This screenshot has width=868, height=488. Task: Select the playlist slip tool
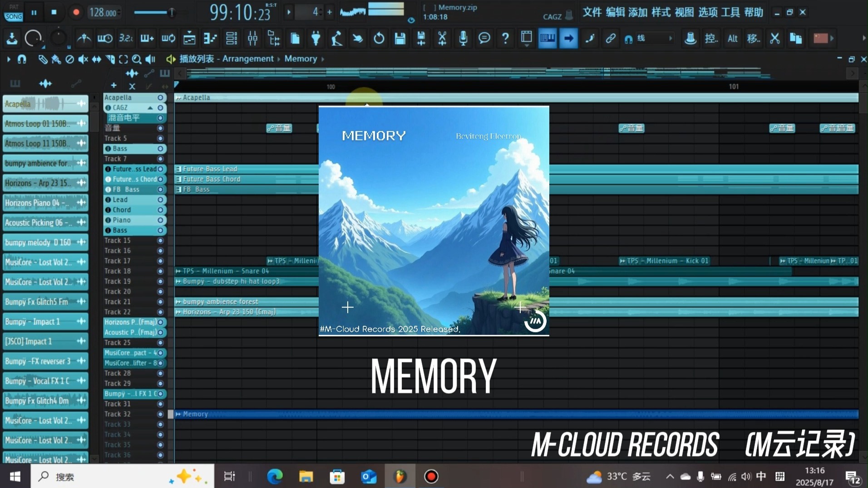[96, 59]
